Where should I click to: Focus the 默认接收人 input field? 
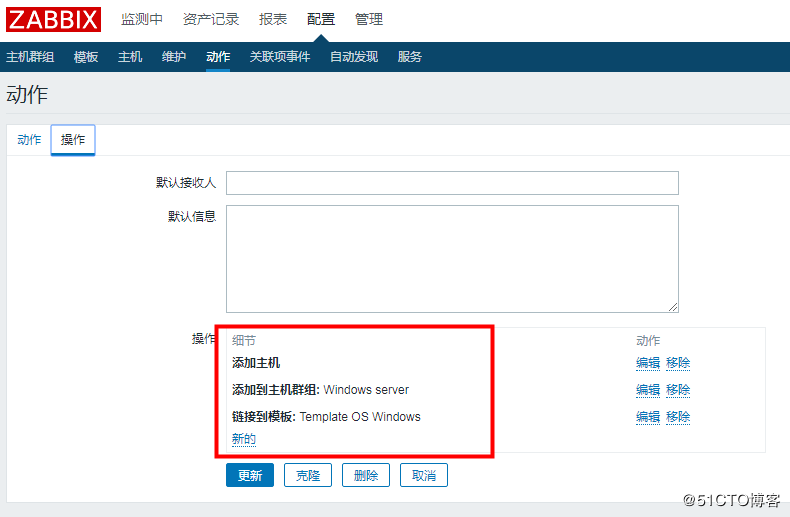coord(452,183)
